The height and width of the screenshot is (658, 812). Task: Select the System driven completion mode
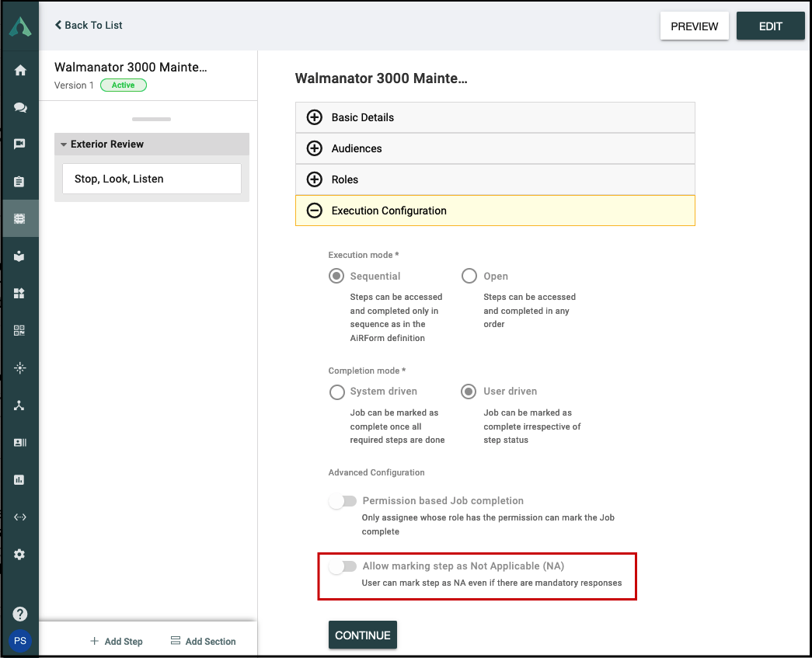pos(337,392)
